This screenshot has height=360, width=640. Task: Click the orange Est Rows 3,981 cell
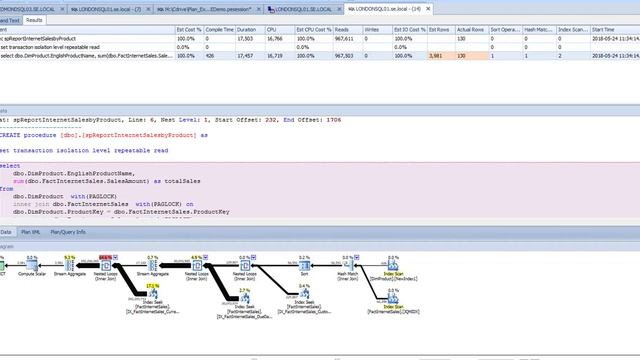[x=441, y=56]
